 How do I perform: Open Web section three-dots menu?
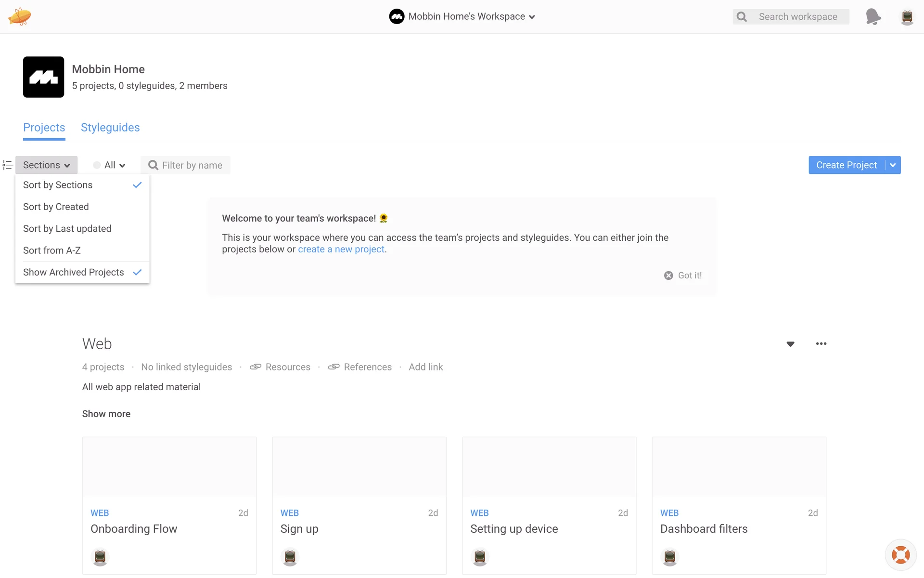(821, 343)
